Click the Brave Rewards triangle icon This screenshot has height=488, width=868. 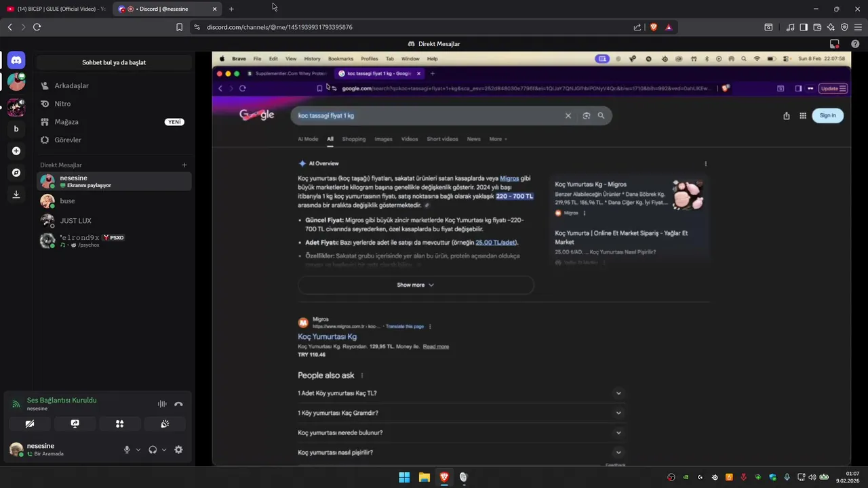click(669, 27)
